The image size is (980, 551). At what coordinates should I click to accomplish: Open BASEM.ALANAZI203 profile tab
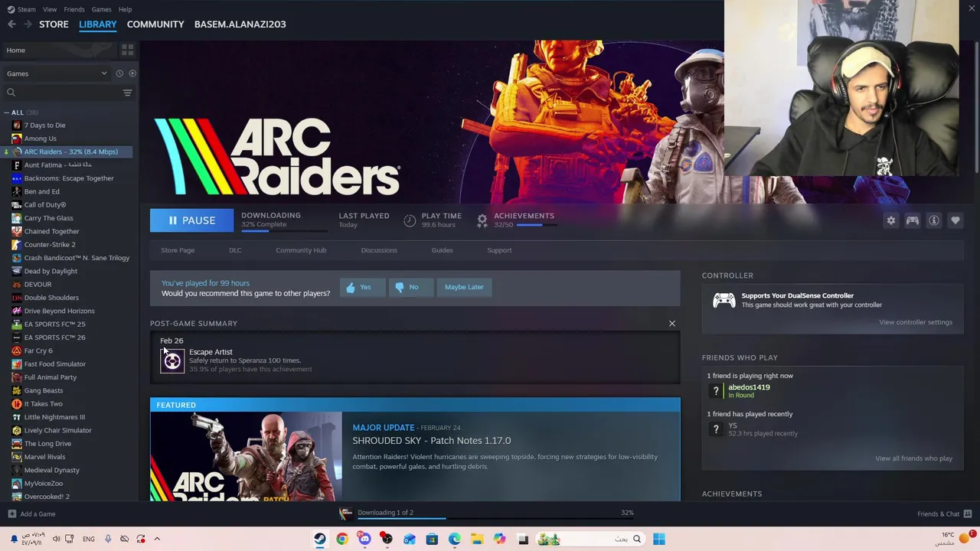pos(240,24)
